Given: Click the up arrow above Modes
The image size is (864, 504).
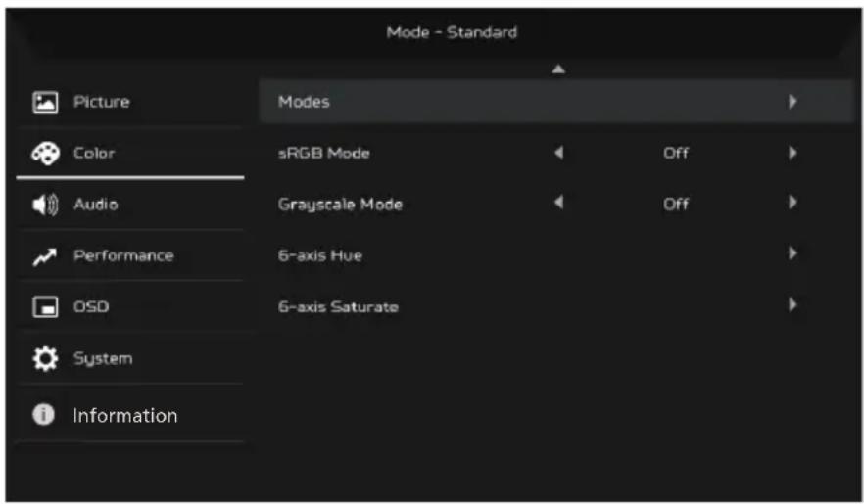Looking at the screenshot, I should [x=558, y=69].
